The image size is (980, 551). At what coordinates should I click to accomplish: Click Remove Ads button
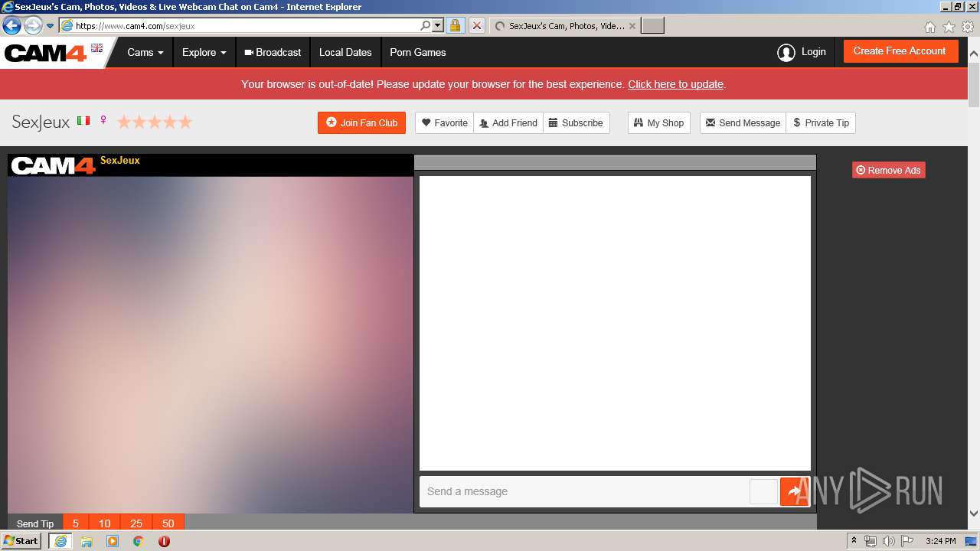(888, 170)
